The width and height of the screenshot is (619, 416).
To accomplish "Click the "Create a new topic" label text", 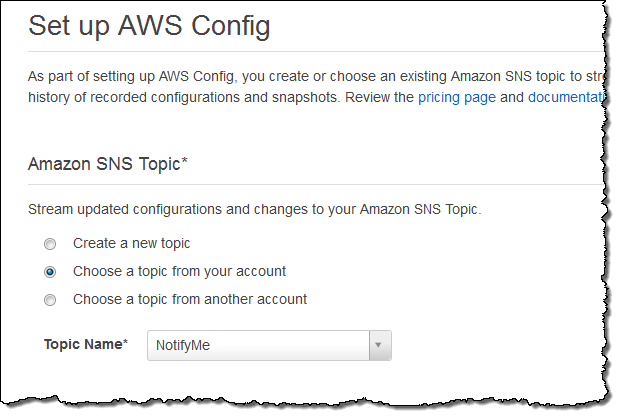I will click(131, 243).
